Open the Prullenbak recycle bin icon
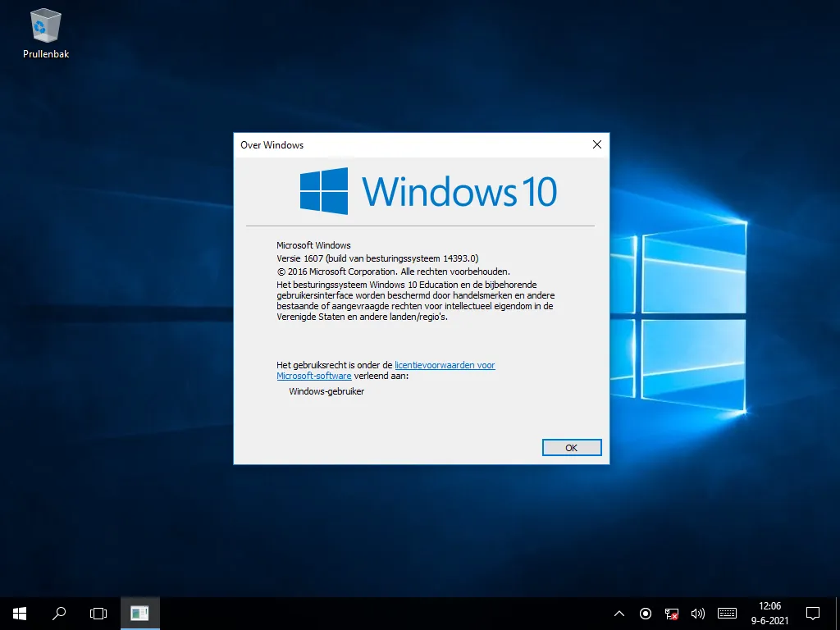 46,33
